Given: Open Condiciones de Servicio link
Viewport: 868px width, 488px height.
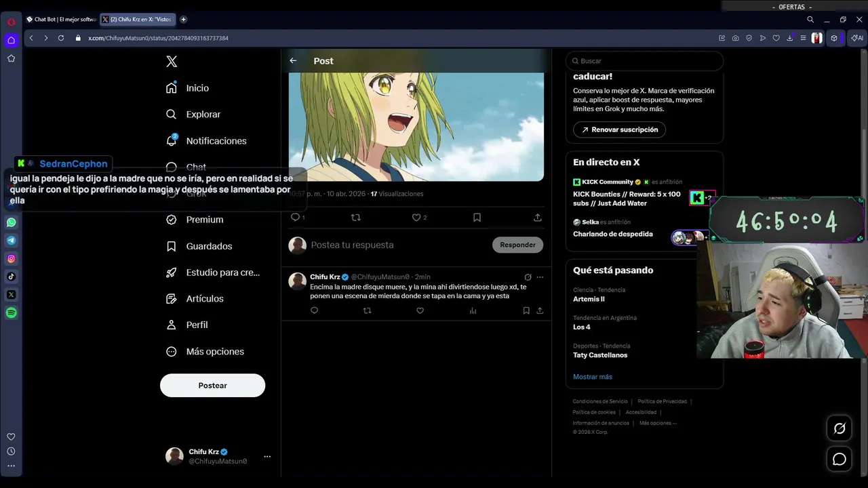Looking at the screenshot, I should pos(600,401).
